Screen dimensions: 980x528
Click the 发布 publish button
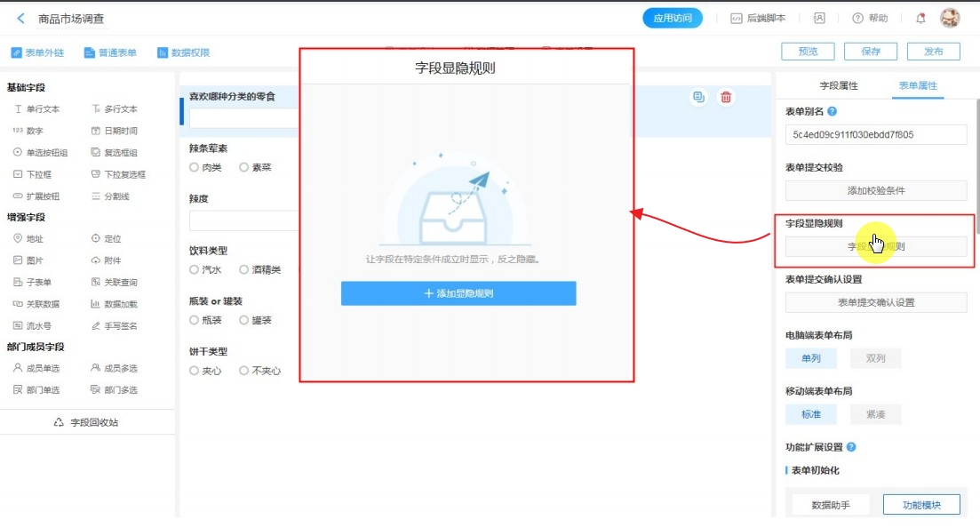[x=933, y=52]
